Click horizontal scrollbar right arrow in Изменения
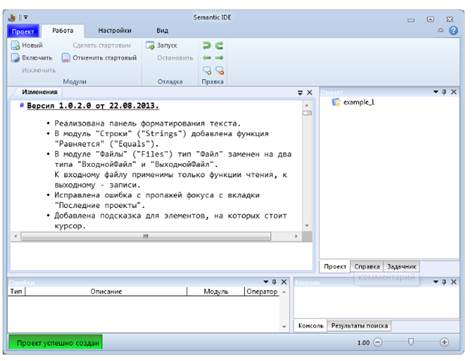 pos(296,236)
